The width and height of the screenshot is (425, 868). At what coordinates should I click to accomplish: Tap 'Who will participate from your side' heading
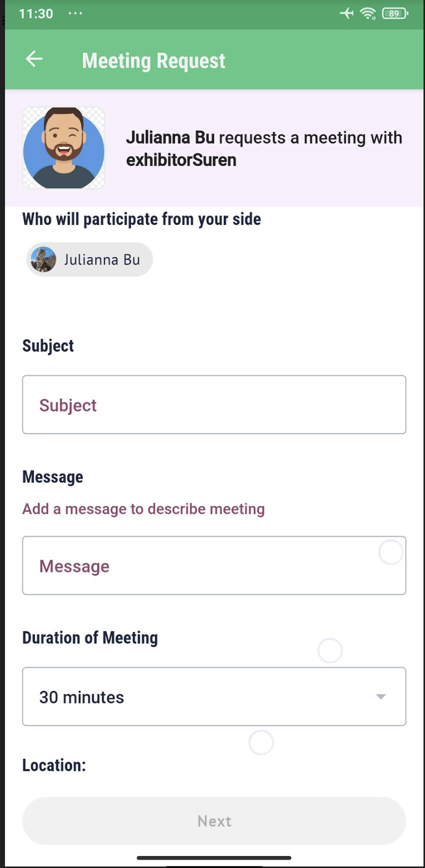point(142,219)
